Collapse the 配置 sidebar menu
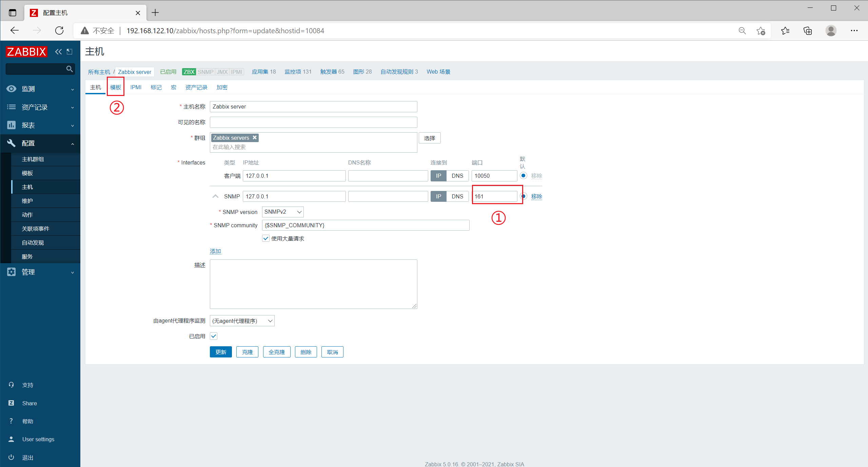Screen dimensions: 868x467 coord(73,144)
